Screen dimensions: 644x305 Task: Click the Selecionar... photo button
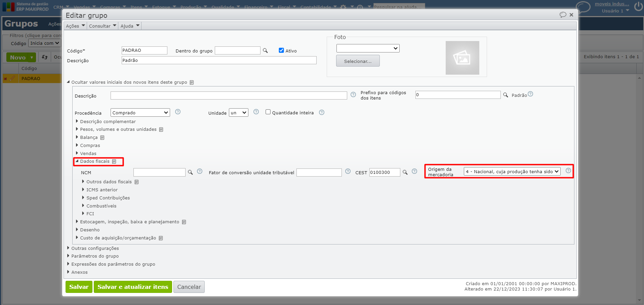[x=358, y=61]
